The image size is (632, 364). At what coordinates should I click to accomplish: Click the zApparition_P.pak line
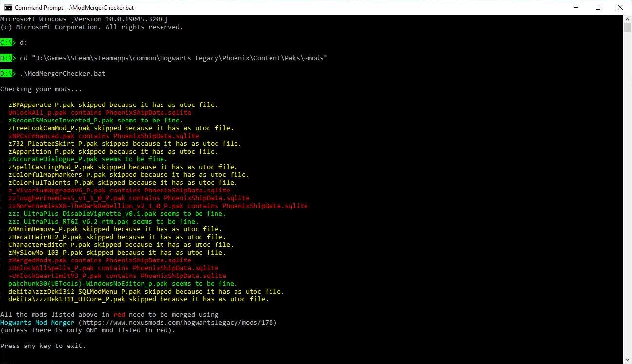click(x=113, y=152)
